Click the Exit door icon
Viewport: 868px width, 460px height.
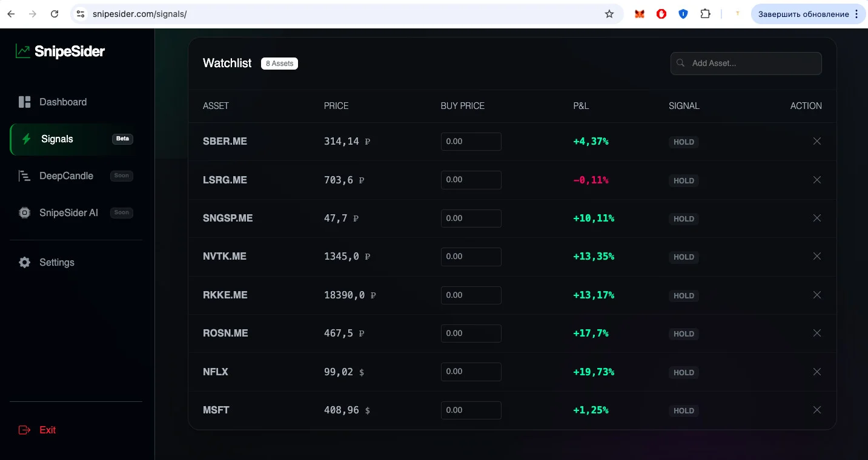click(25, 430)
